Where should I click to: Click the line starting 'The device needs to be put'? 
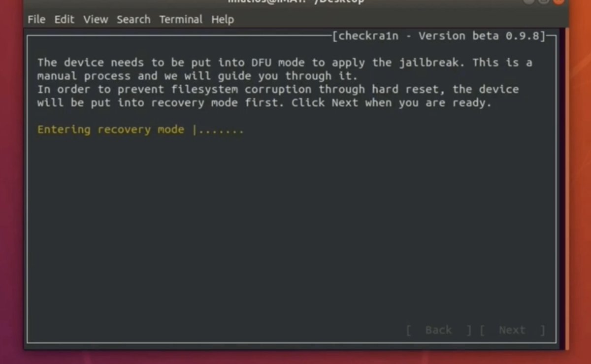click(x=285, y=63)
